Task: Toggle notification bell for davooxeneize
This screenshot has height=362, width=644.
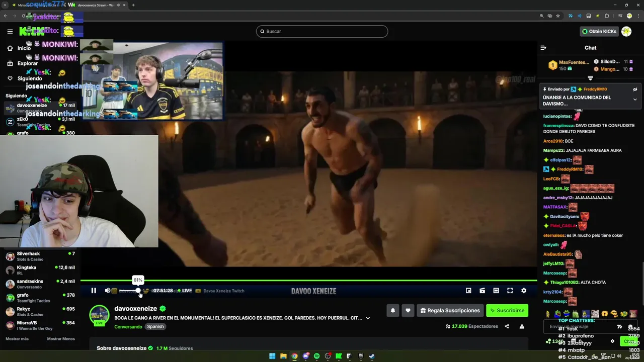Action: [x=393, y=310]
